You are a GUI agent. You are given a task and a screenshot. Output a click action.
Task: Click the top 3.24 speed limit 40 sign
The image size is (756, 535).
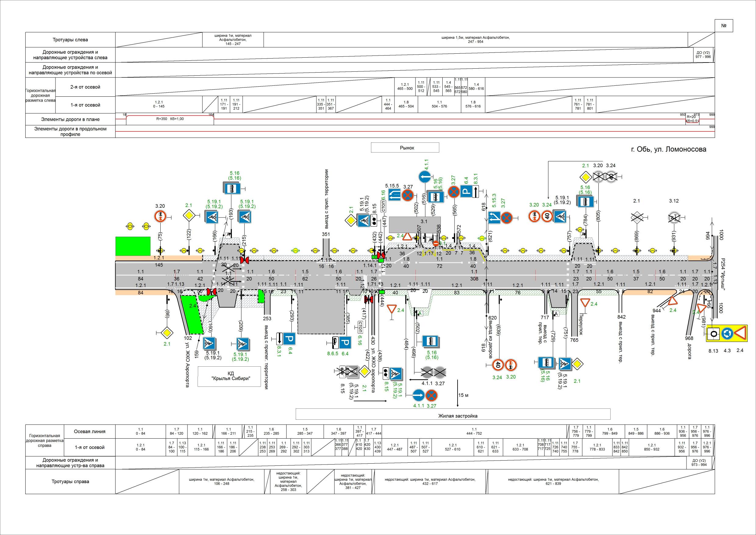tap(547, 217)
